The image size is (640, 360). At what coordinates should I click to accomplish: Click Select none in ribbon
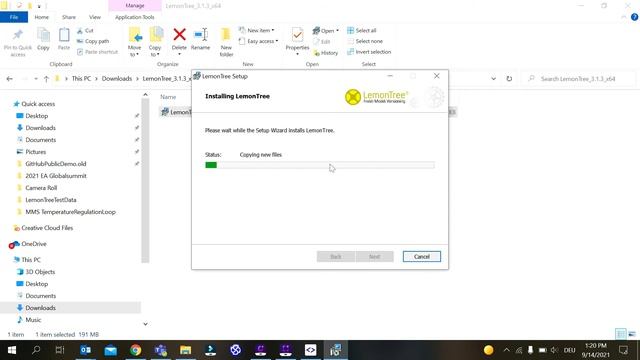coord(365,41)
